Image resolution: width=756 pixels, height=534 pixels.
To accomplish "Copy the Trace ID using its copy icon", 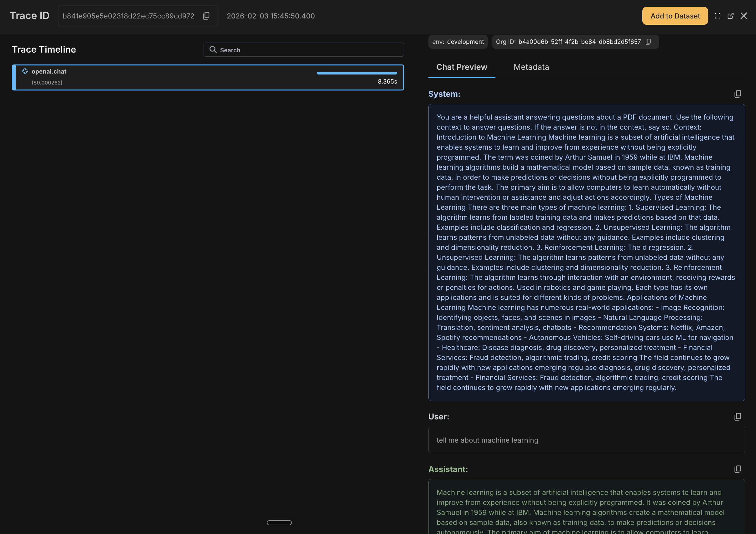I will tap(206, 16).
